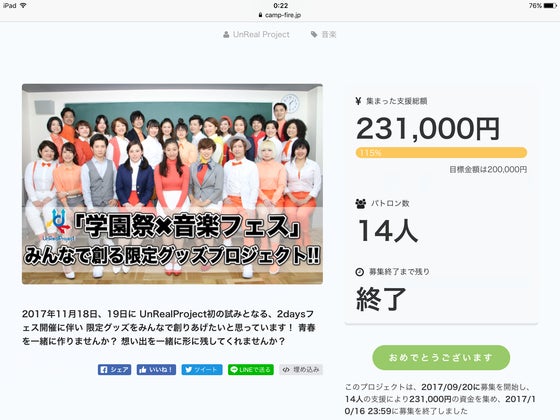This screenshot has height=420, width=560.
Task: Tap the battery indicator in status bar
Action: 550,6
